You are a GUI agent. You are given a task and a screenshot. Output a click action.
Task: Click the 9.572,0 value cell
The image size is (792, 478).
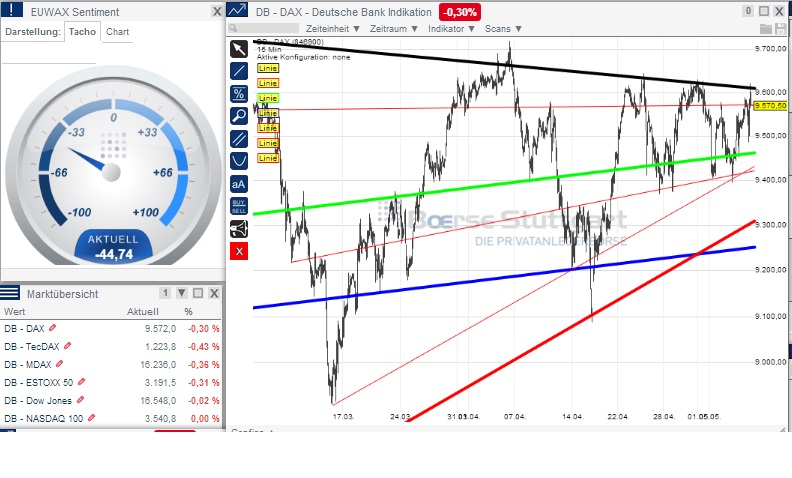(x=160, y=328)
